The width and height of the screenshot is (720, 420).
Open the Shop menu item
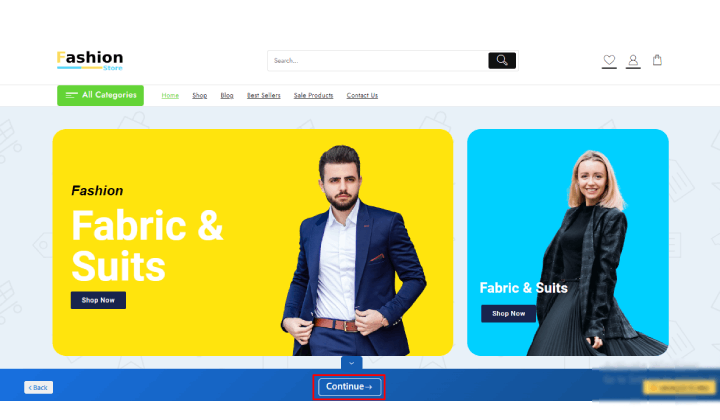[199, 95]
